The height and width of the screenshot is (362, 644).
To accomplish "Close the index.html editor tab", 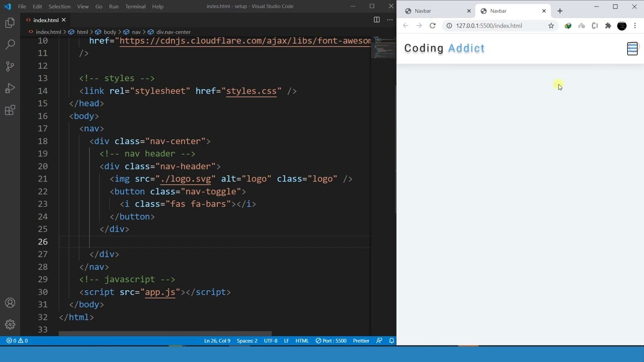I will coord(63,20).
